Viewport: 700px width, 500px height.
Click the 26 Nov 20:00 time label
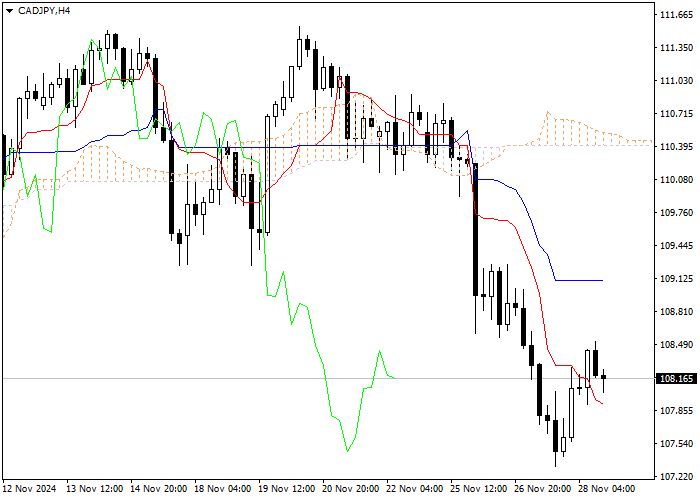pyautogui.click(x=542, y=489)
